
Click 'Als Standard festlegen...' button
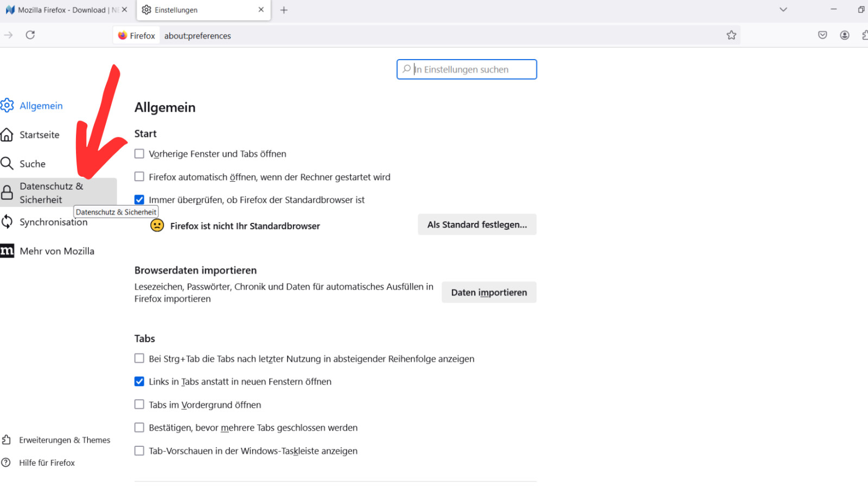477,224
